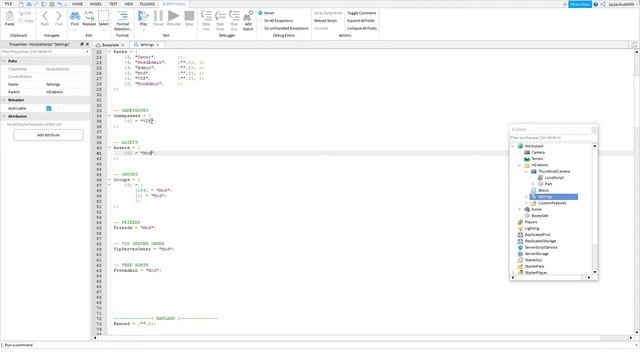Collapse the Workspace node in Explorer
The image size is (640, 360).
click(x=513, y=146)
